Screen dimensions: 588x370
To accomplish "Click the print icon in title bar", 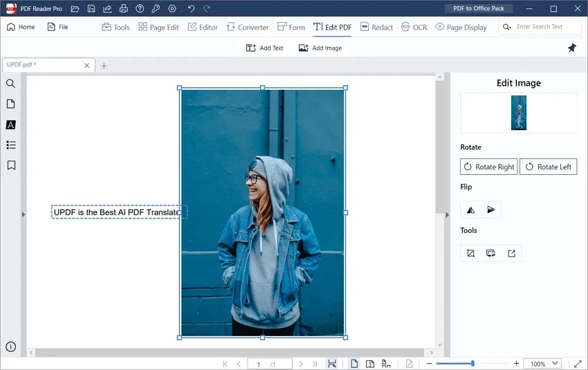I will (x=123, y=8).
